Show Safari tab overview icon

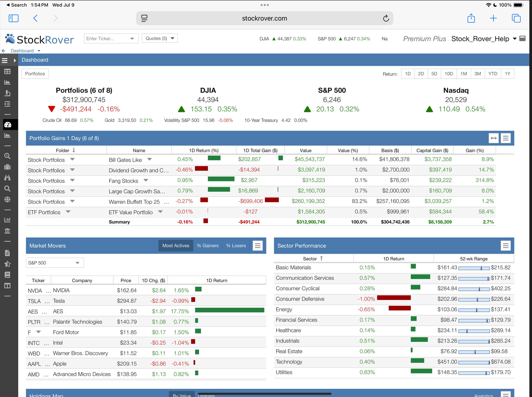pos(516,18)
